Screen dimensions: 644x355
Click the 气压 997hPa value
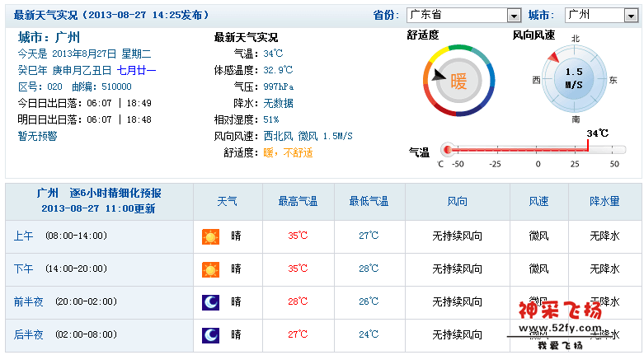pos(279,86)
